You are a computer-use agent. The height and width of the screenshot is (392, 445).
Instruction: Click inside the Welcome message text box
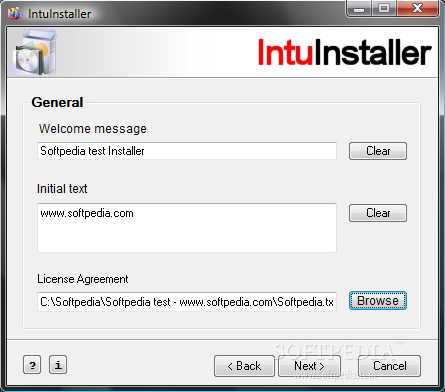pyautogui.click(x=187, y=151)
